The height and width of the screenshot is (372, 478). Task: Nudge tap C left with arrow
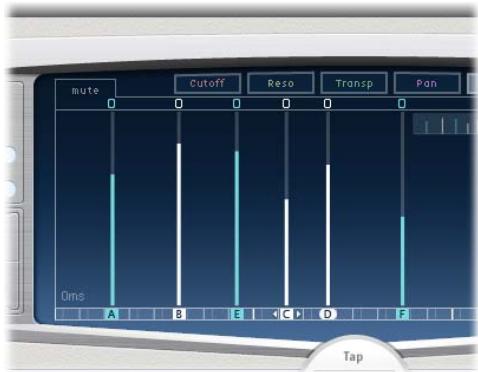(x=275, y=314)
